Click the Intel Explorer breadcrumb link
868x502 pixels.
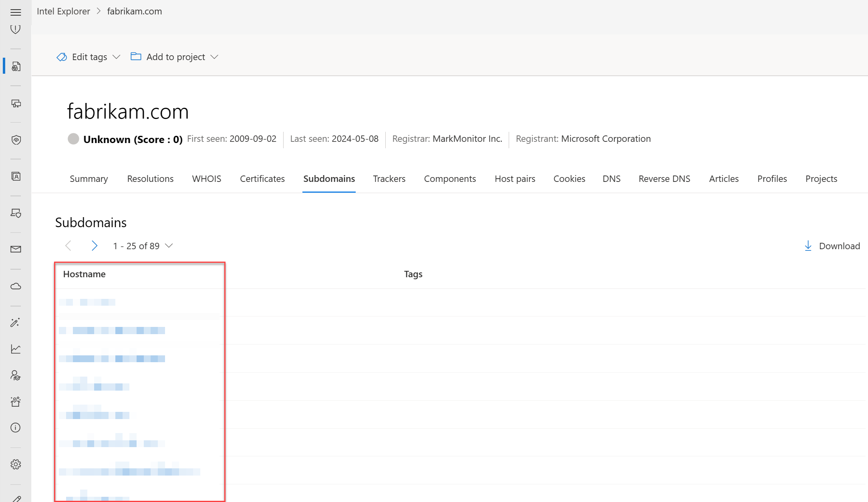click(63, 11)
